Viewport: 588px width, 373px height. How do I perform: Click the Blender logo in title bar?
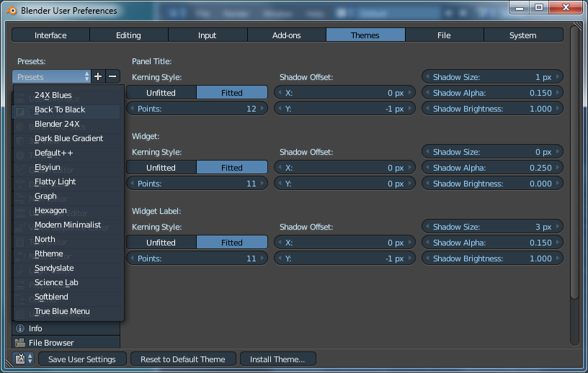[x=12, y=11]
